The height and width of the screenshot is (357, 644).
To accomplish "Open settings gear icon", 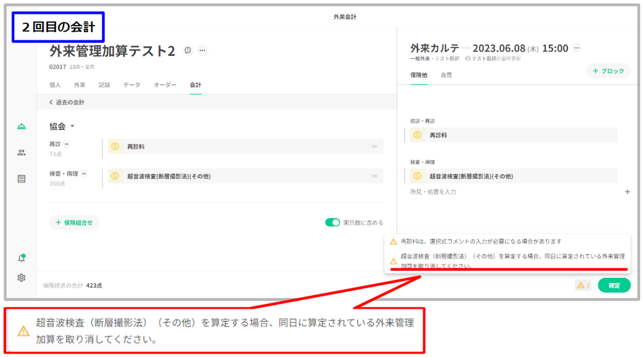I will coord(22,278).
